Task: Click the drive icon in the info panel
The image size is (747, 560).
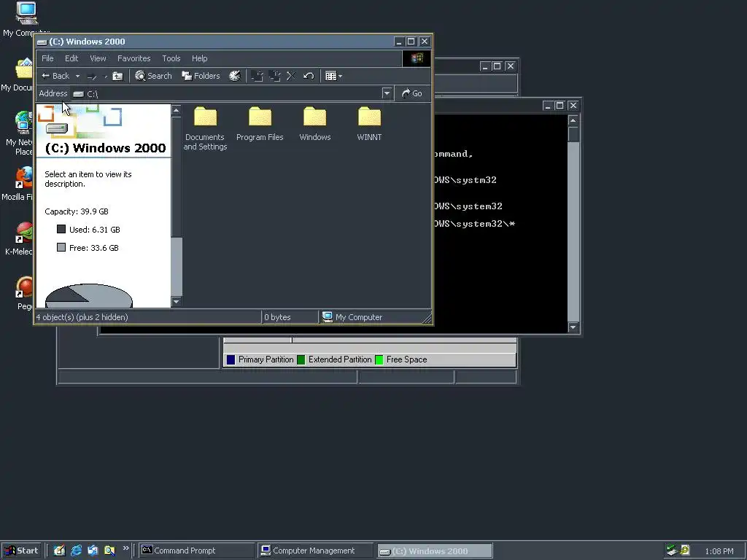Action: (57, 128)
